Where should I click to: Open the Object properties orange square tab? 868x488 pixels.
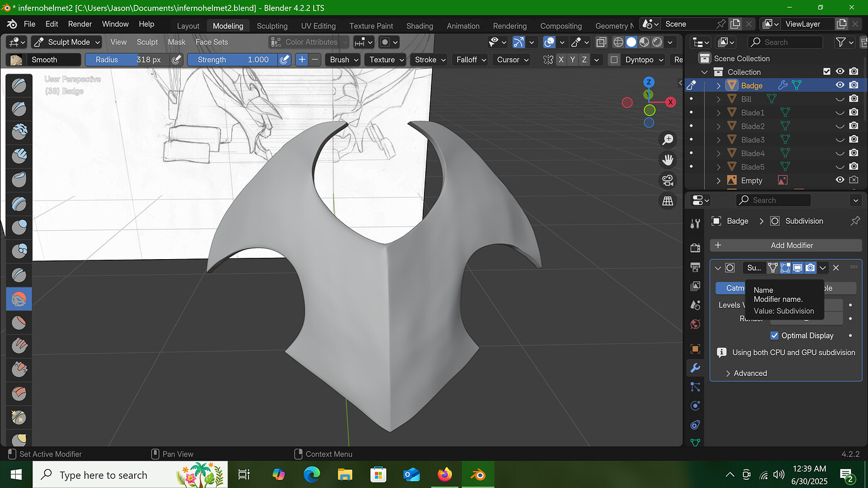click(695, 348)
